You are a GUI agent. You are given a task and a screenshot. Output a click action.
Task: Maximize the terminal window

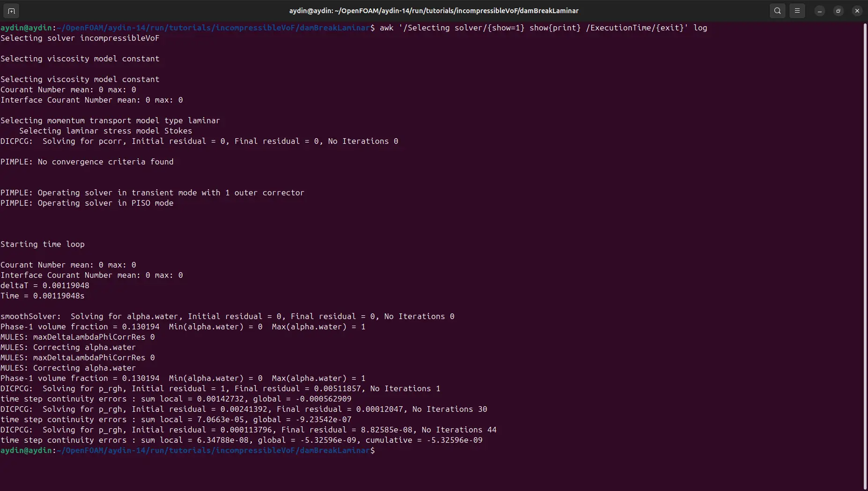pos(839,11)
